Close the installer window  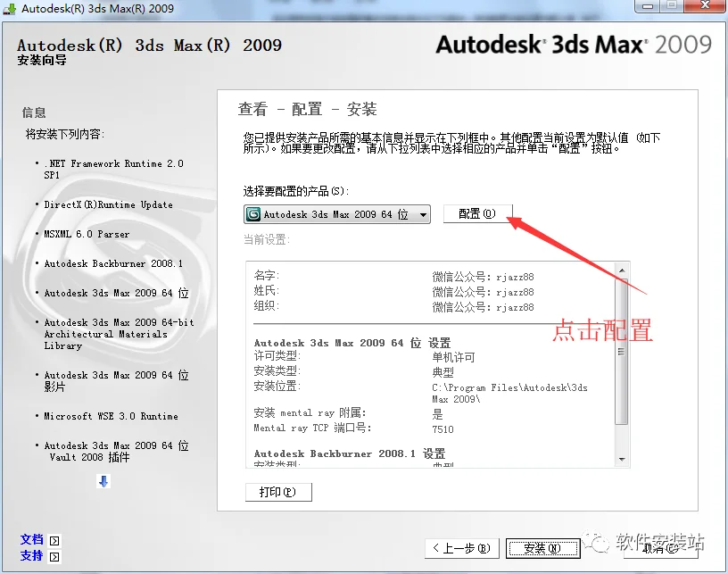[x=705, y=6]
